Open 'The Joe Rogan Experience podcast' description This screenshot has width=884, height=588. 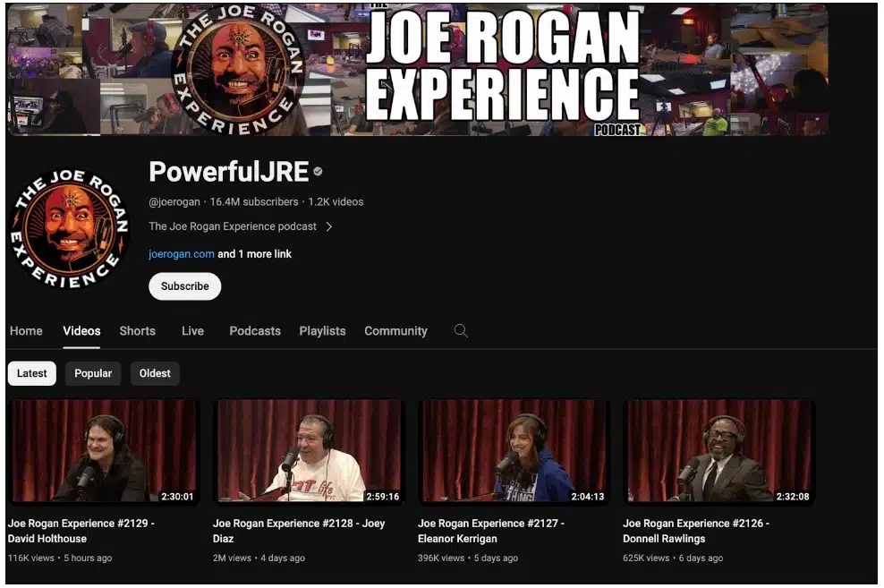(233, 226)
